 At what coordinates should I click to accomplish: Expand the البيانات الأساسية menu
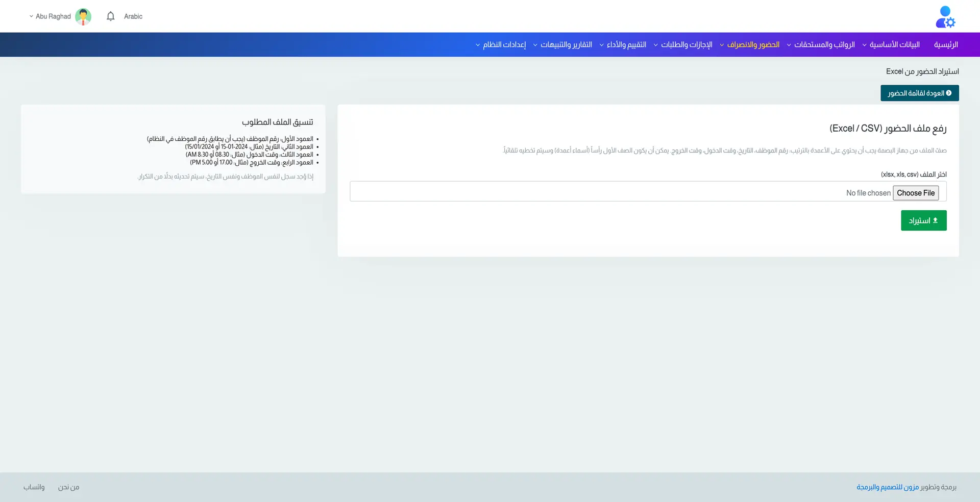[x=891, y=45]
